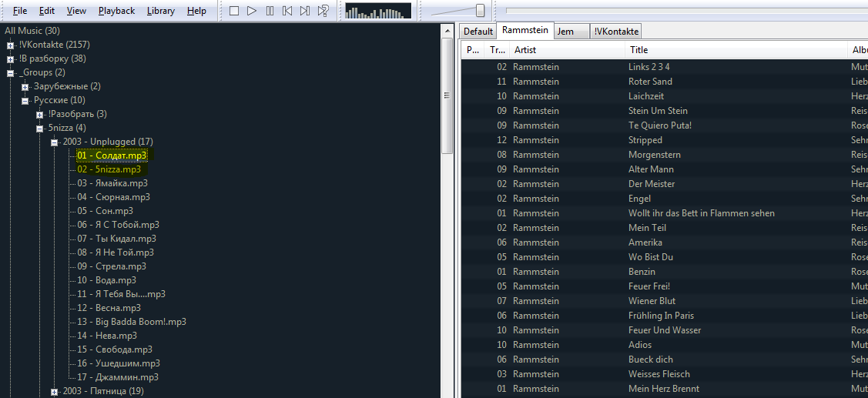Select the Feuer Frei! track
The image size is (868, 398).
(x=664, y=286)
